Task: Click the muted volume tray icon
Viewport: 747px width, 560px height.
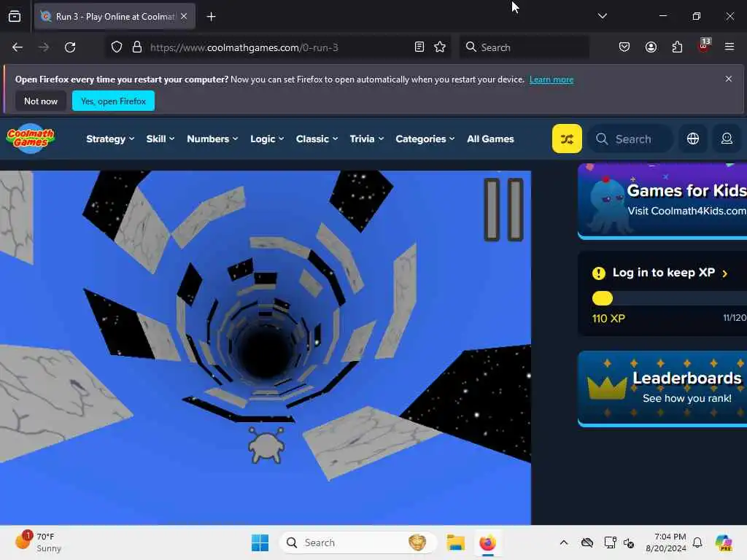Action: 628,542
